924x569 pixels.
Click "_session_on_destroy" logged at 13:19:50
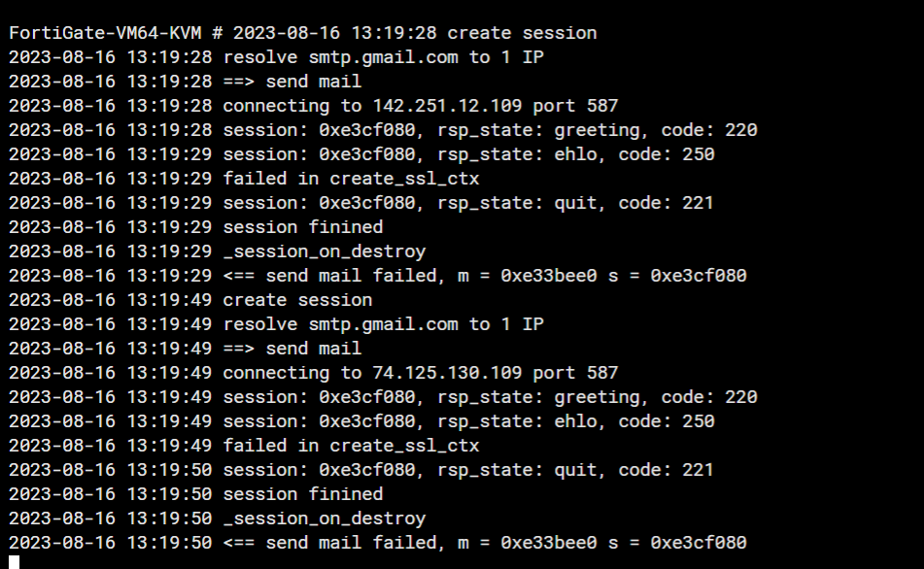(325, 519)
